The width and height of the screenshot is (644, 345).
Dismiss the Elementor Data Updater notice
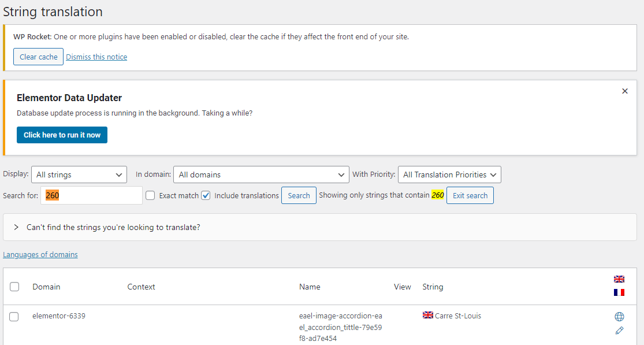coord(624,91)
